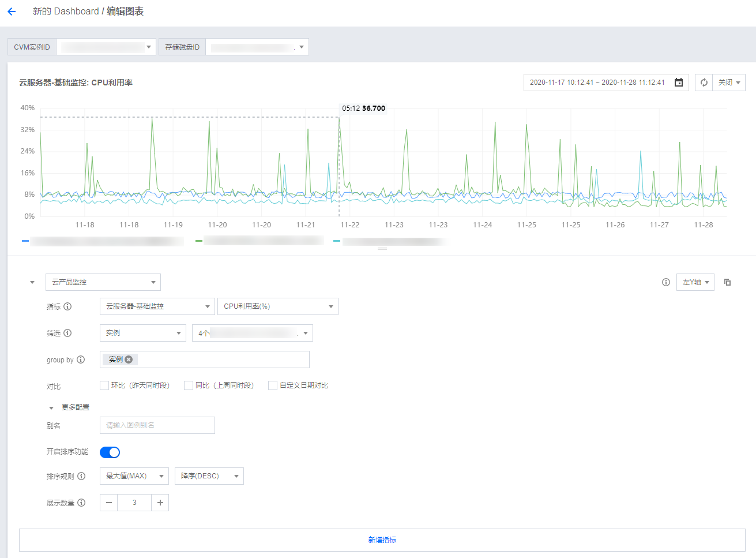Click the back arrow beside the breadcrumb
Image resolution: width=756 pixels, height=558 pixels.
pyautogui.click(x=12, y=11)
